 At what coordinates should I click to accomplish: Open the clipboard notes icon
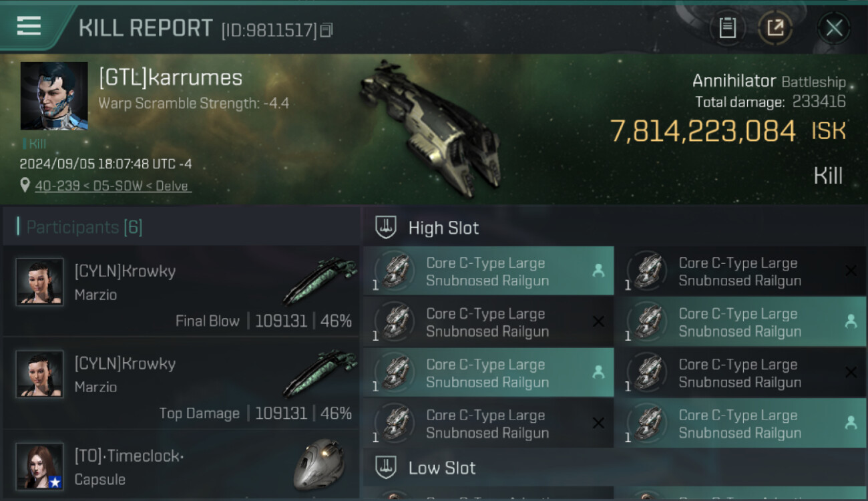coord(727,28)
